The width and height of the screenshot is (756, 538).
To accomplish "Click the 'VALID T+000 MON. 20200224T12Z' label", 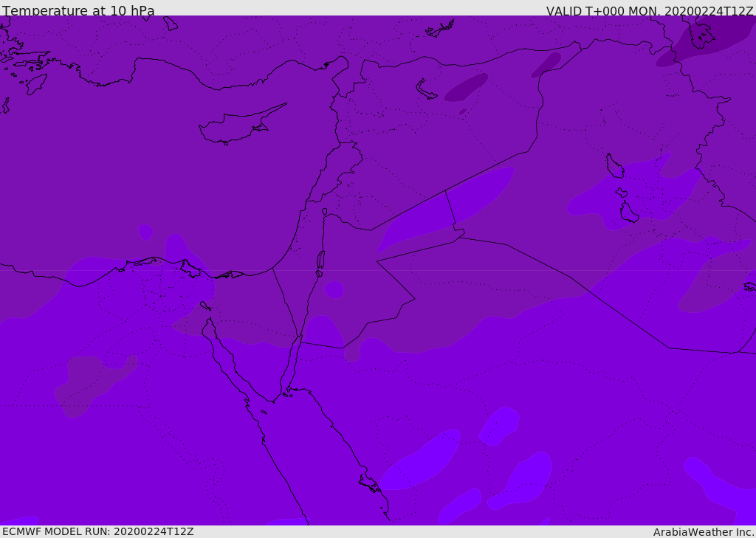I will 650,11.
